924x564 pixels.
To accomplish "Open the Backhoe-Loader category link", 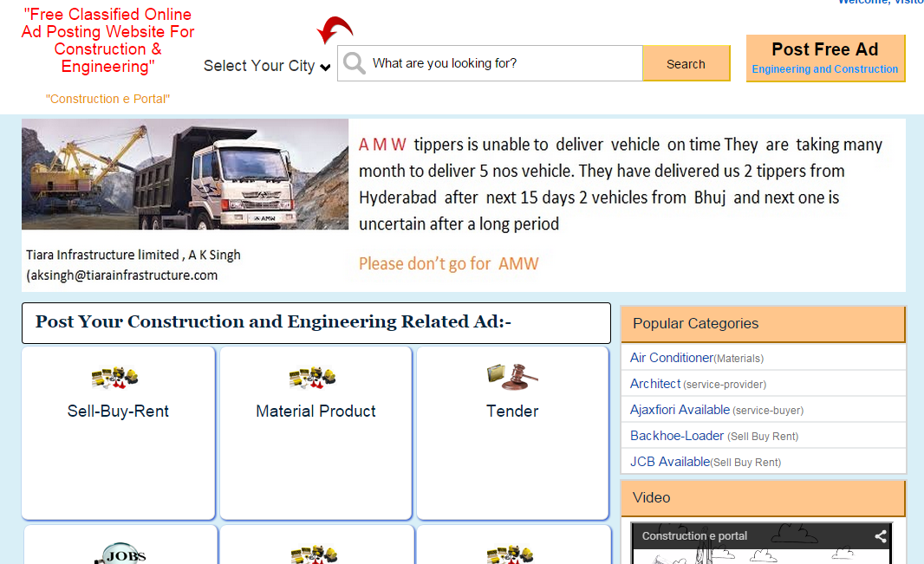I will click(676, 436).
